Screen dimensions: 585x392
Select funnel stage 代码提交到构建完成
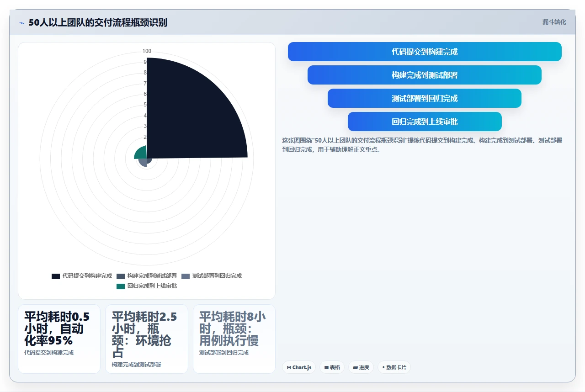[425, 52]
